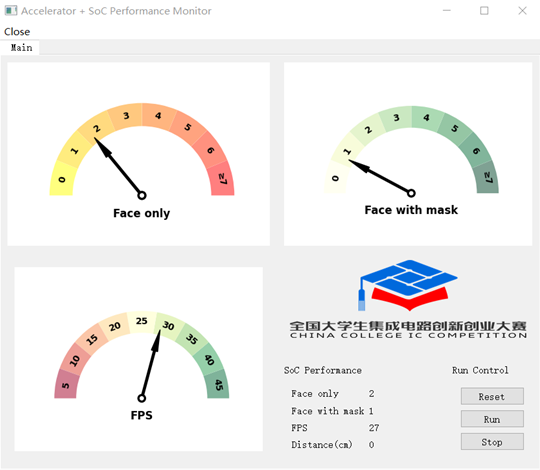Start monitoring with the Run button
Viewport: 540px width, 470px height.
pyautogui.click(x=492, y=419)
